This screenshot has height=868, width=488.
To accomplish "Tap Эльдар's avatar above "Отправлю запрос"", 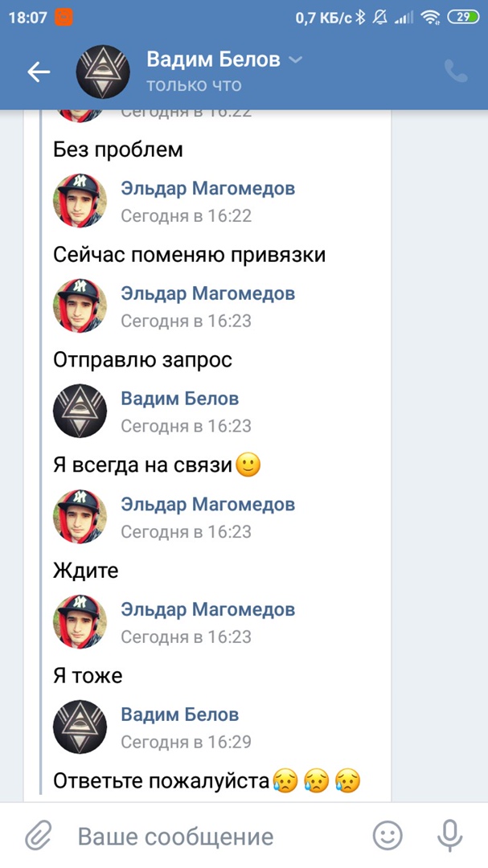I will pyautogui.click(x=80, y=305).
